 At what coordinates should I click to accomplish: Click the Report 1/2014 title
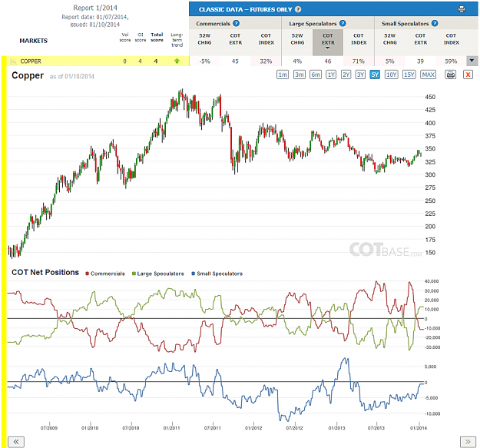click(95, 8)
